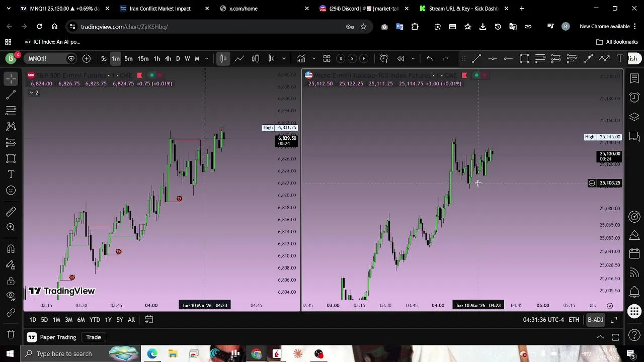Select the YTD date range

pos(95,320)
